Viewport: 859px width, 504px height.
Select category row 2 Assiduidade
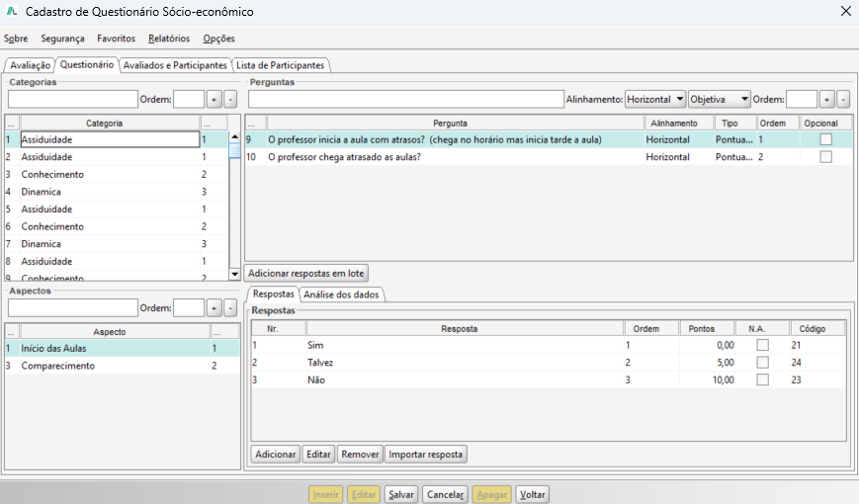[x=116, y=157]
